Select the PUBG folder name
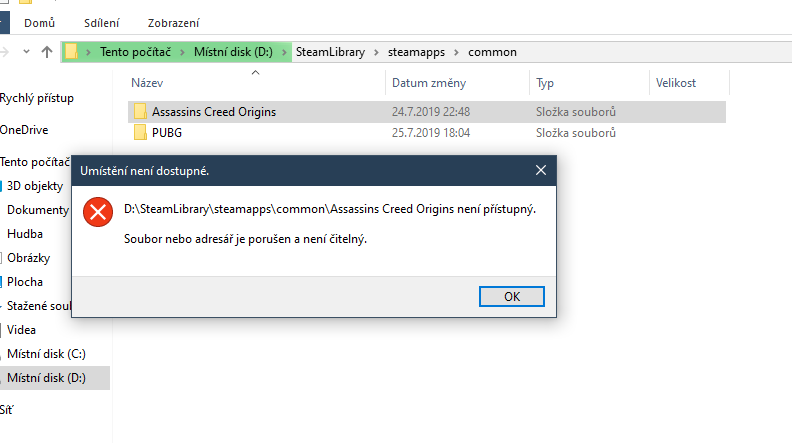 tap(167, 133)
